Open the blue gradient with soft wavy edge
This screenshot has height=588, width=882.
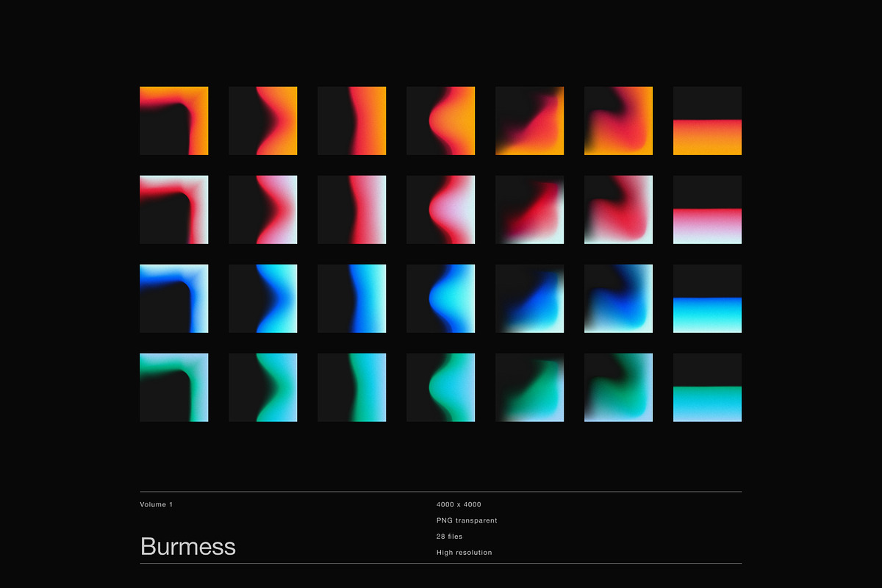(x=352, y=298)
